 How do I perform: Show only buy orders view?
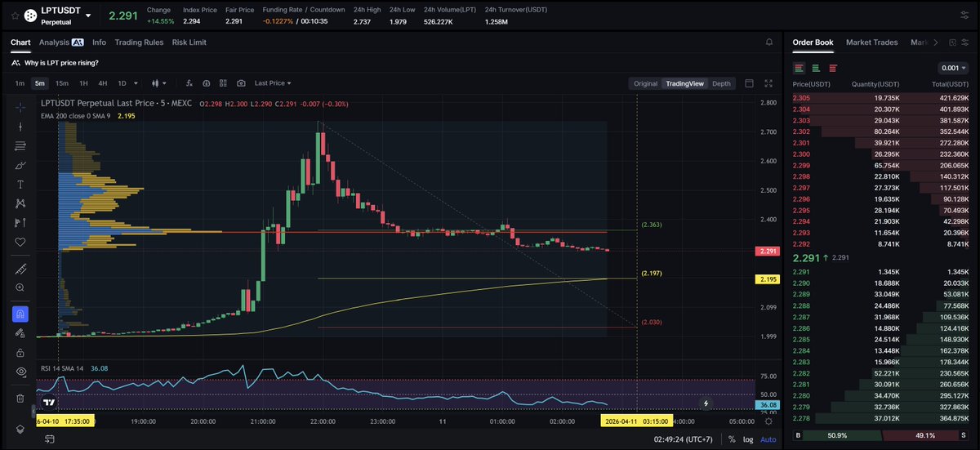click(x=816, y=68)
